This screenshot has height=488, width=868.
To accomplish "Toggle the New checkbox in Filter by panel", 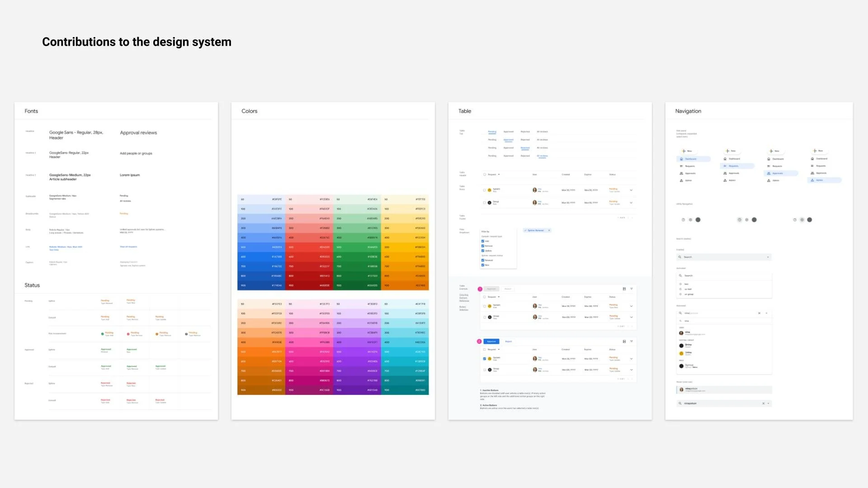I will coord(483,265).
